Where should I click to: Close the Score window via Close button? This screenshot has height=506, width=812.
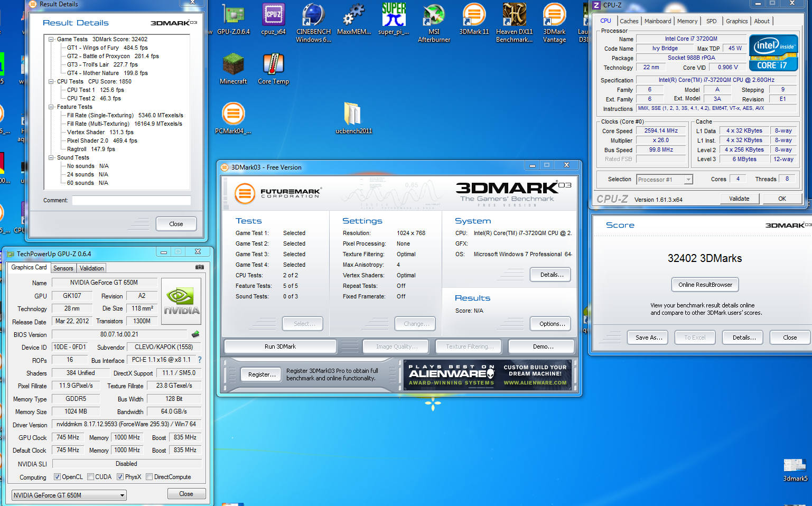(x=790, y=338)
